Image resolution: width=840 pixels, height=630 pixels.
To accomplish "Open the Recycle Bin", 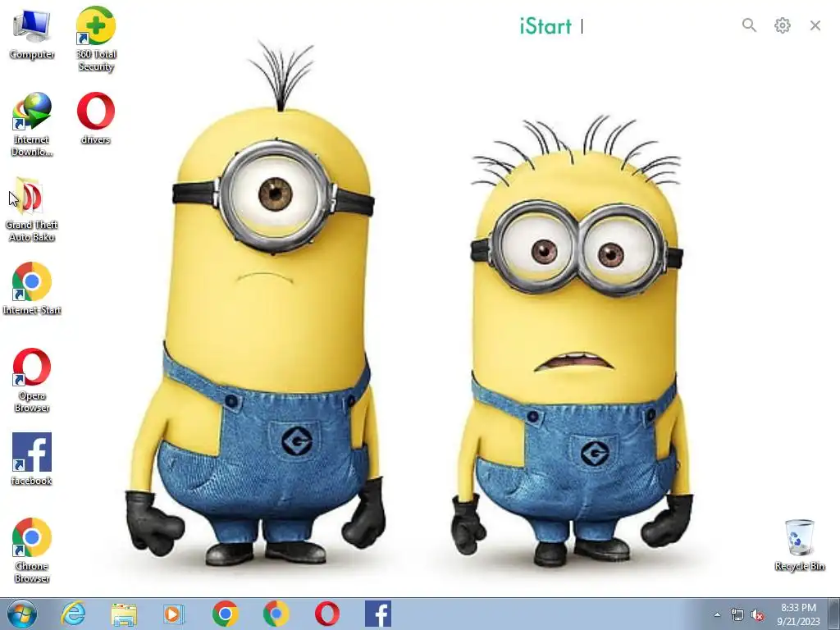I will (x=799, y=545).
